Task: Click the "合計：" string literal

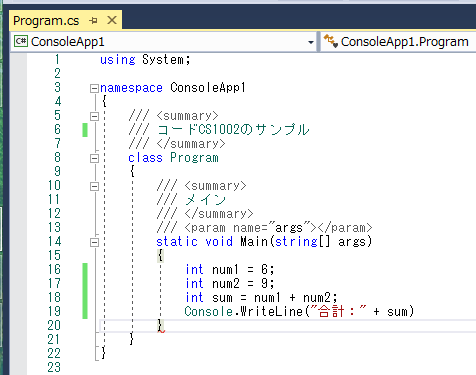Action: (338, 311)
